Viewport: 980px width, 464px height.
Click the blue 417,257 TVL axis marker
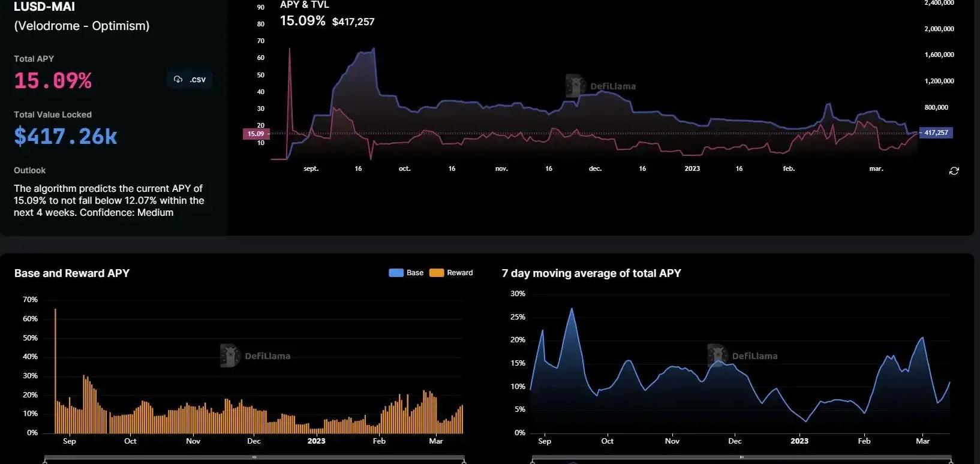pyautogui.click(x=936, y=132)
